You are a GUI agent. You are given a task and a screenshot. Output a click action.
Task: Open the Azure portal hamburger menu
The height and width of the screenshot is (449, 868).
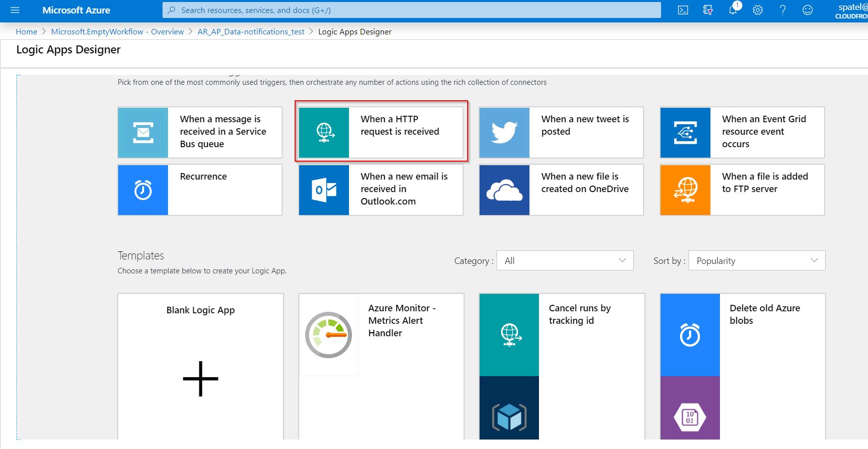pyautogui.click(x=14, y=10)
